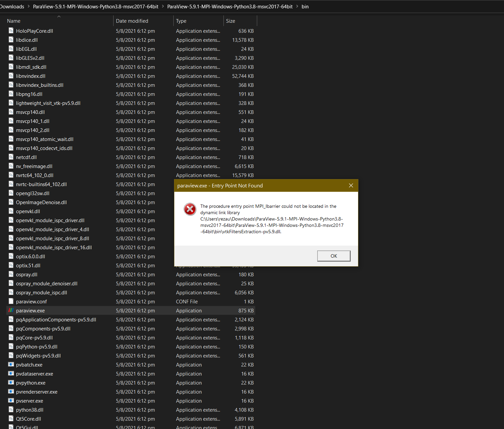Click the opengl32sw.dll file icon
Image resolution: width=504 pixels, height=429 pixels.
tap(11, 193)
